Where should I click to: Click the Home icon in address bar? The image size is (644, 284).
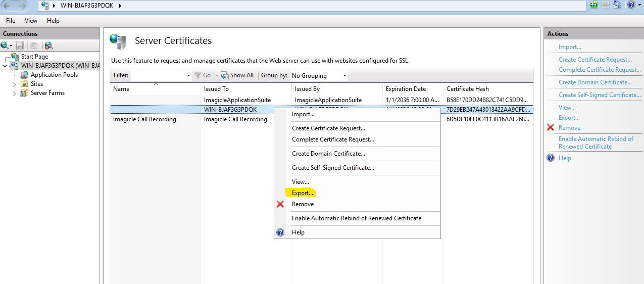pos(617,5)
